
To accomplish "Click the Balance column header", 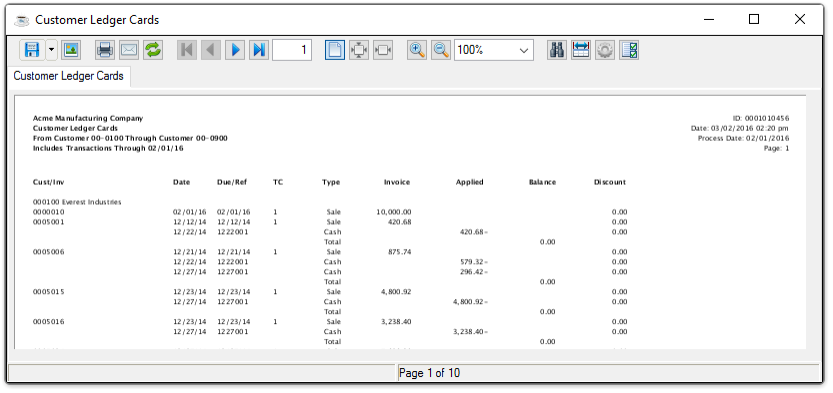I will coord(542,182).
